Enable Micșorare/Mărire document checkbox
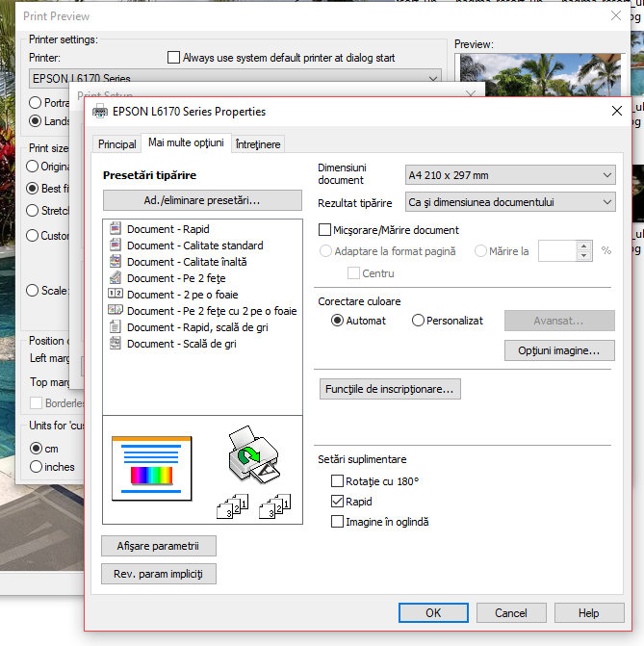The width and height of the screenshot is (644, 646). pos(324,230)
